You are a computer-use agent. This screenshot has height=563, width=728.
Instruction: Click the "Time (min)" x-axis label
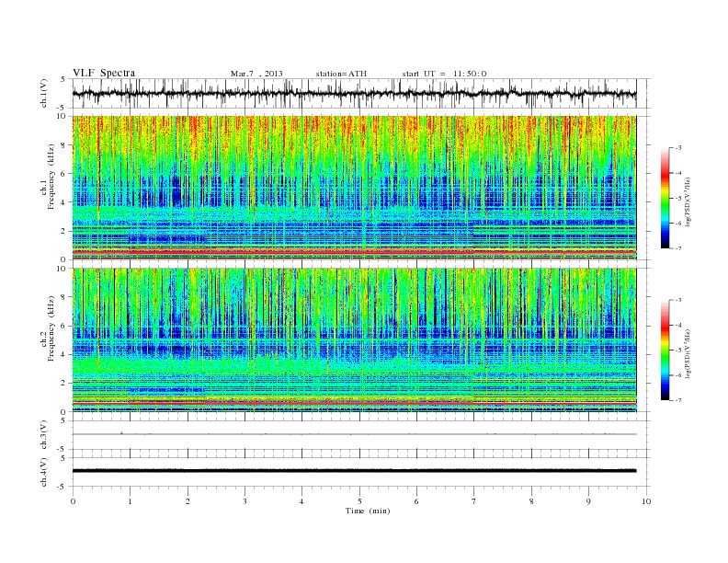pos(368,511)
